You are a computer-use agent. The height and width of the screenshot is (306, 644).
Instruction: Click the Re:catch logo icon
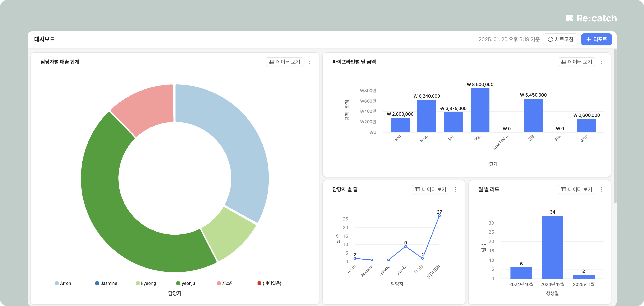pyautogui.click(x=570, y=18)
